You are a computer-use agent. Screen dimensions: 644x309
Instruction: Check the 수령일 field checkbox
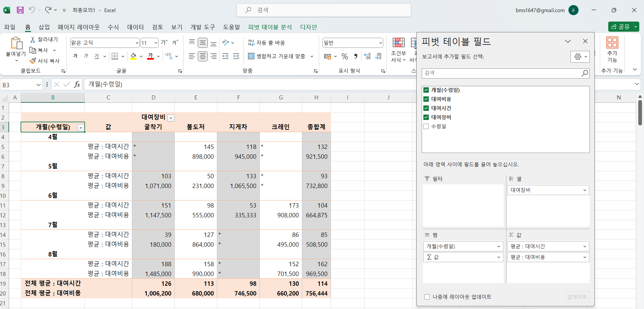[426, 126]
